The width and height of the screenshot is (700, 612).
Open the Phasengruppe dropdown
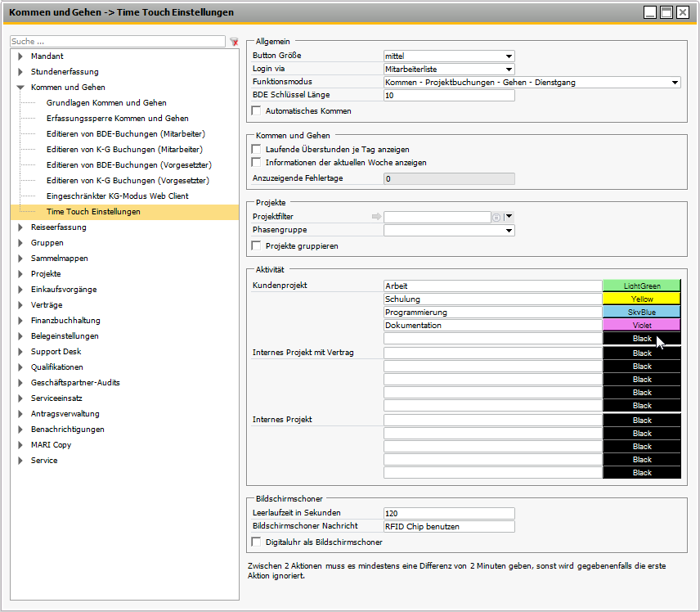pos(509,232)
